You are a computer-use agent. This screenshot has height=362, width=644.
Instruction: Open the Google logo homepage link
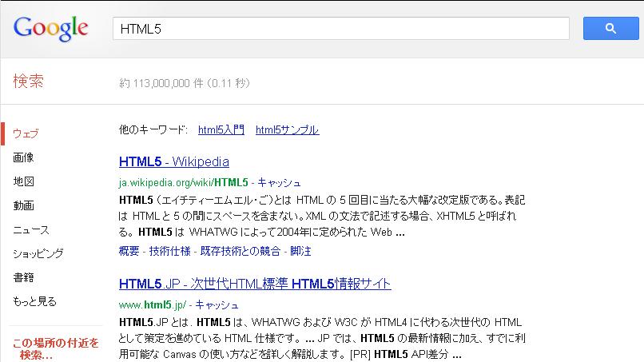click(50, 29)
